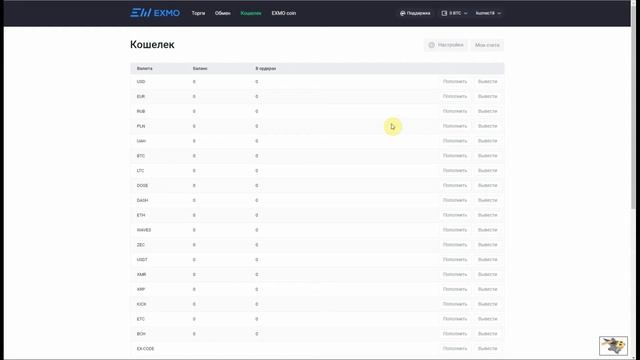This screenshot has height=360, width=640.
Task: Click Вывести in the UAH row
Action: coord(487,141)
